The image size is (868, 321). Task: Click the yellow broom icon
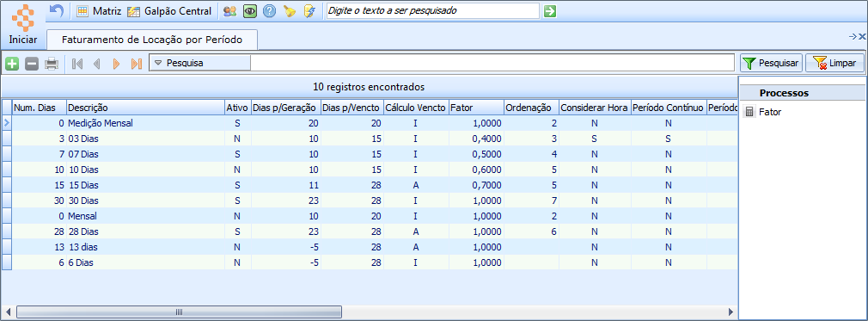coord(290,10)
